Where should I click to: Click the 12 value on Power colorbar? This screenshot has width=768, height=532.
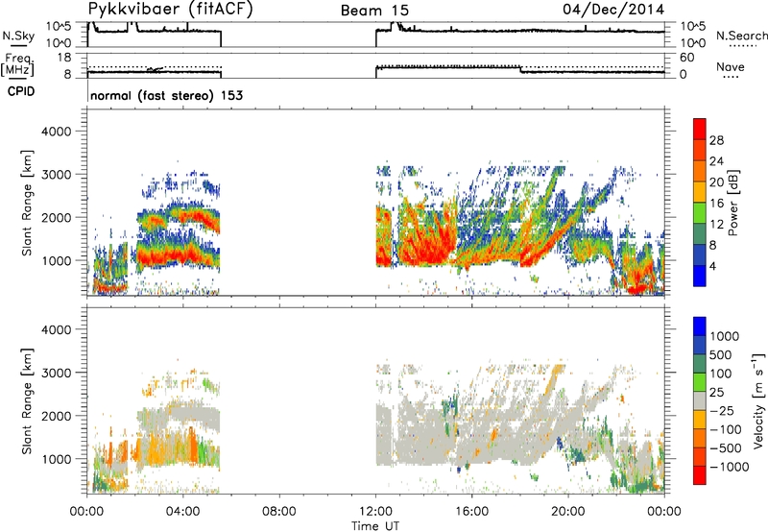(x=716, y=225)
